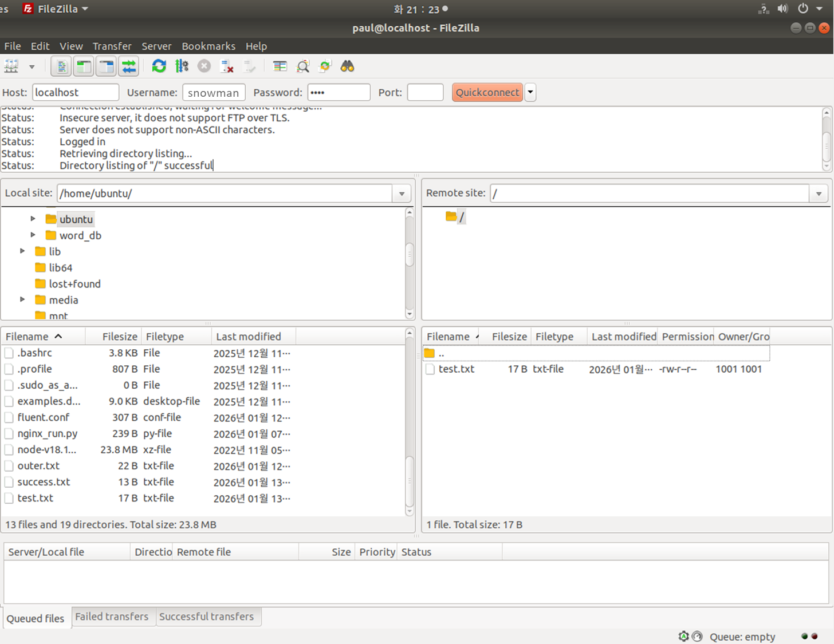Sort local files by Last modified column
This screenshot has width=834, height=644.
click(x=254, y=337)
